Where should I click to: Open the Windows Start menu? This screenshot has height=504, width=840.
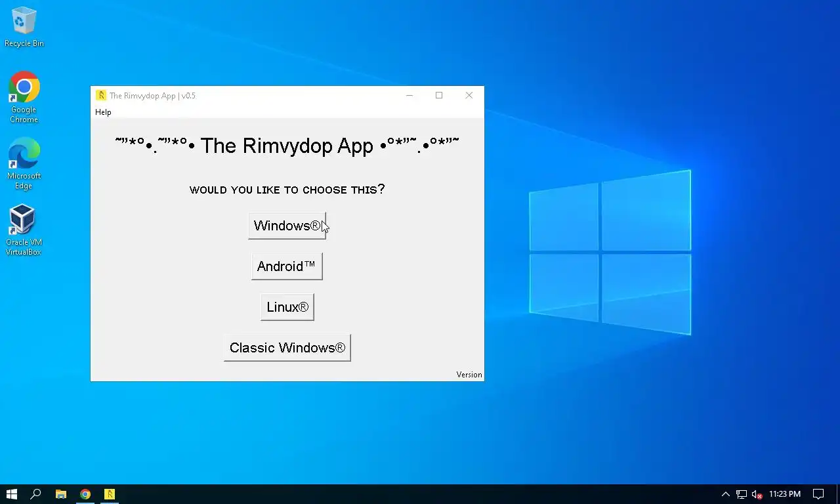pyautogui.click(x=11, y=494)
